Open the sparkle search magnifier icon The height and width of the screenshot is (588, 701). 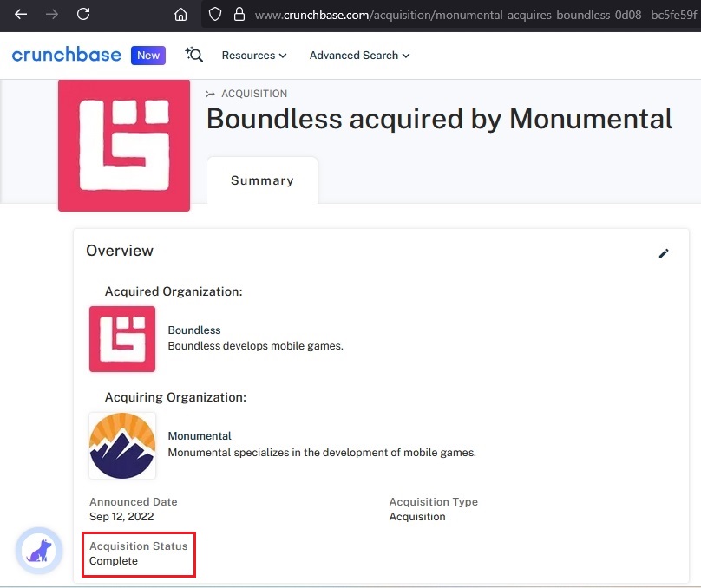click(x=194, y=55)
